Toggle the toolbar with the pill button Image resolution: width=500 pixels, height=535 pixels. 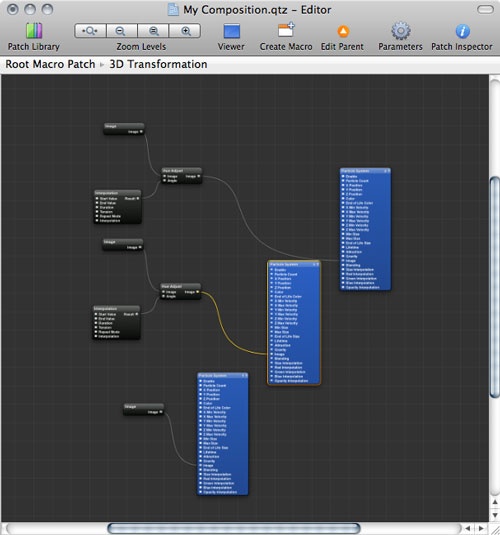pyautogui.click(x=485, y=10)
